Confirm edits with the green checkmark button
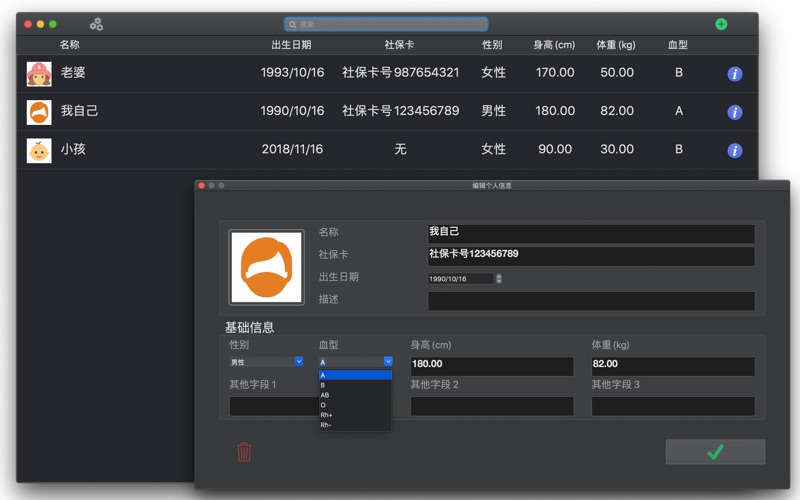Screen dimensions: 800x500 click(x=715, y=452)
